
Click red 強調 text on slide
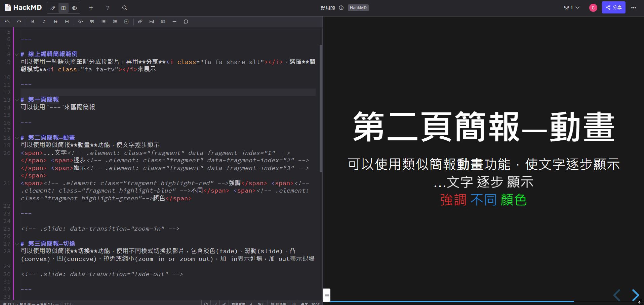coord(453,200)
